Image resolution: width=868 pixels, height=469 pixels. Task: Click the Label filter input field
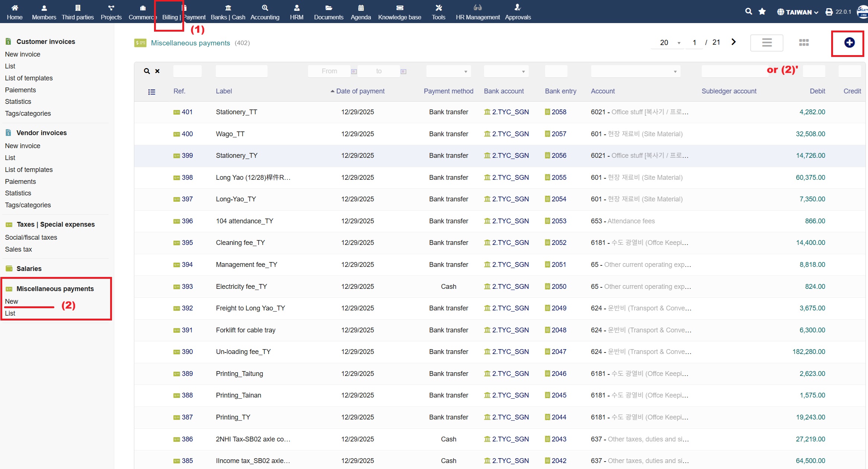[x=241, y=71]
